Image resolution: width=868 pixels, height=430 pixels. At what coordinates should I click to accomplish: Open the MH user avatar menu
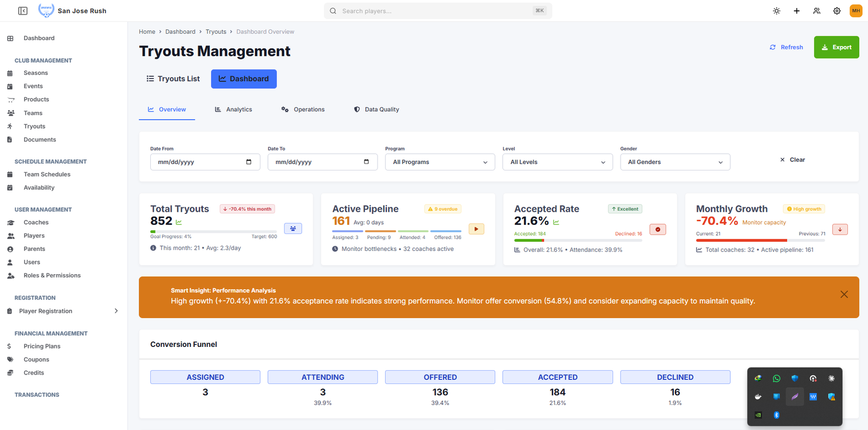click(x=856, y=11)
